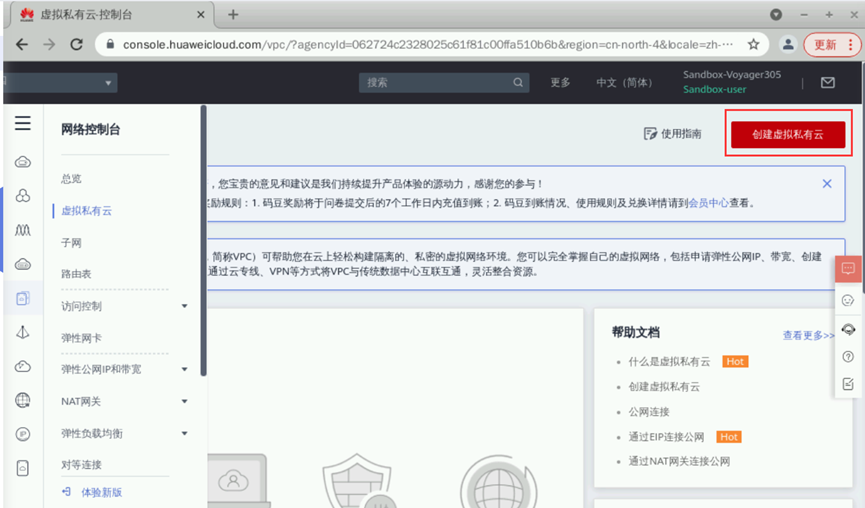Click the search magnifier icon

517,82
